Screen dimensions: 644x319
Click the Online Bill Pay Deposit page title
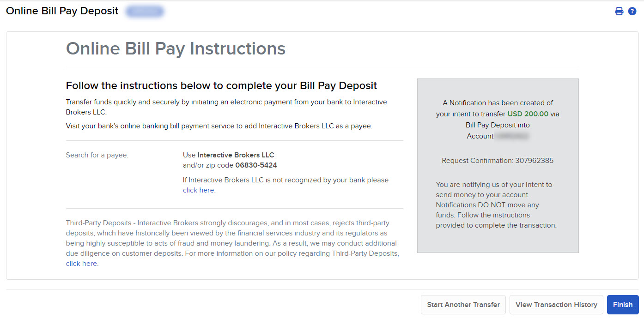coord(62,11)
